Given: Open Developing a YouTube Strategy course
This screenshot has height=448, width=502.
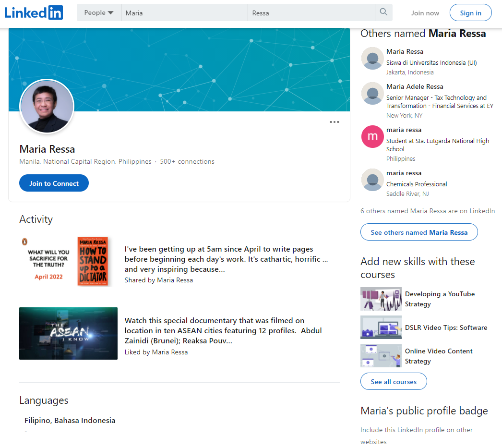Looking at the screenshot, I should click(x=440, y=299).
